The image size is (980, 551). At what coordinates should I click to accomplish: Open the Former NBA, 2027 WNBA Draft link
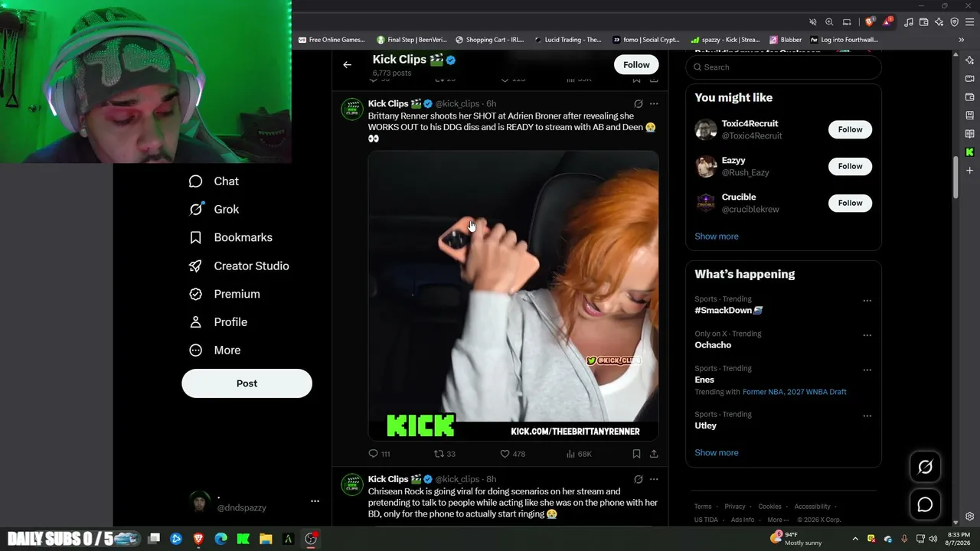(795, 392)
